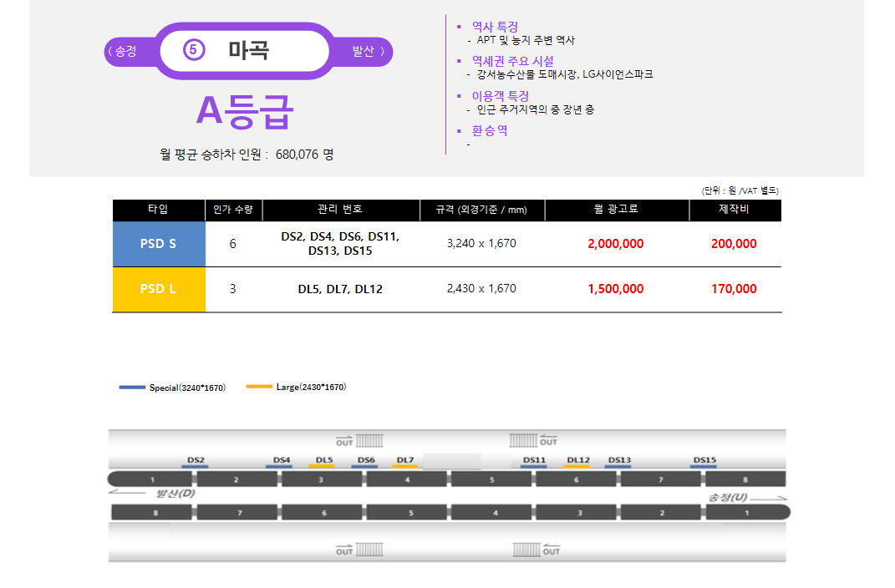The width and height of the screenshot is (895, 588).
Task: Click the 월 광고료 column header
Action: (617, 210)
